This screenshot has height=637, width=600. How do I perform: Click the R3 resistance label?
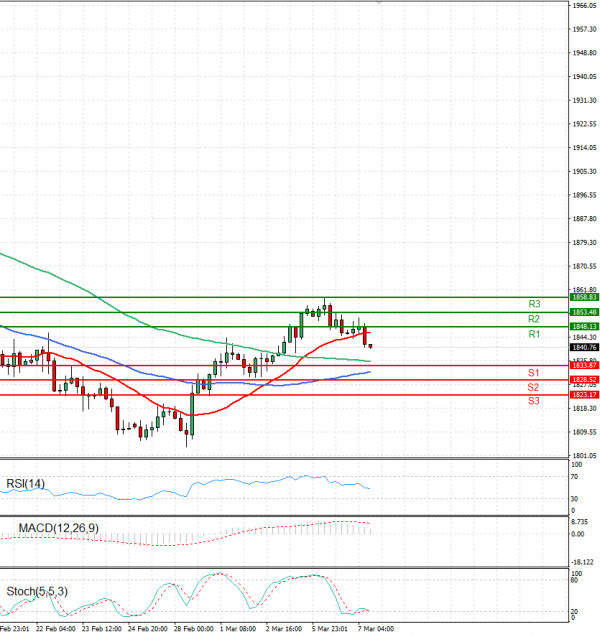point(534,304)
